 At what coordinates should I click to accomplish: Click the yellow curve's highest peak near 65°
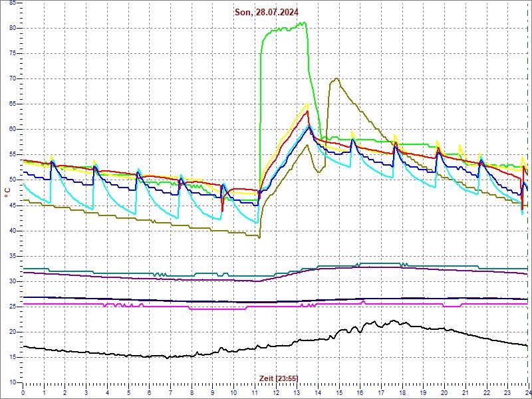(x=307, y=104)
